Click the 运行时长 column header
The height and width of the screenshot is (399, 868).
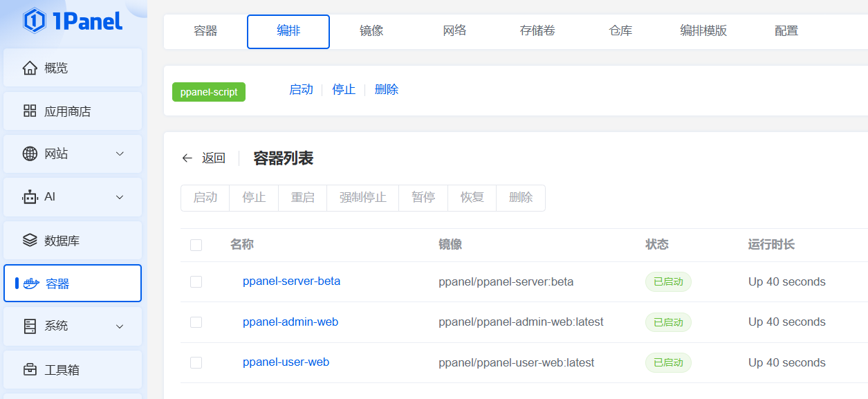tap(771, 245)
